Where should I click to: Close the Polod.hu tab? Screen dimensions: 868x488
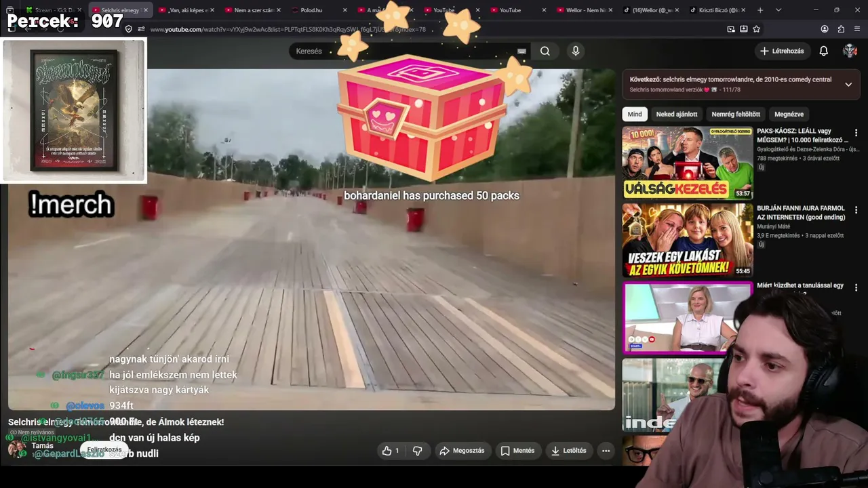click(x=344, y=10)
